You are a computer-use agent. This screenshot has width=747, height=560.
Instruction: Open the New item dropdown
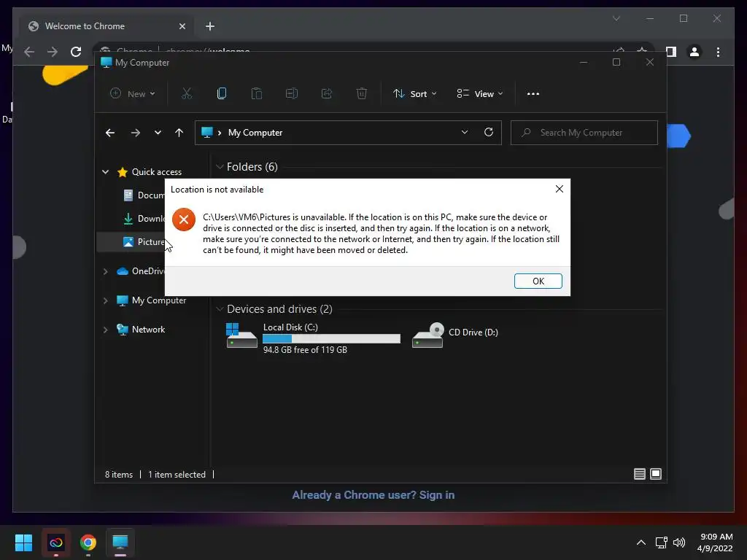pyautogui.click(x=133, y=94)
